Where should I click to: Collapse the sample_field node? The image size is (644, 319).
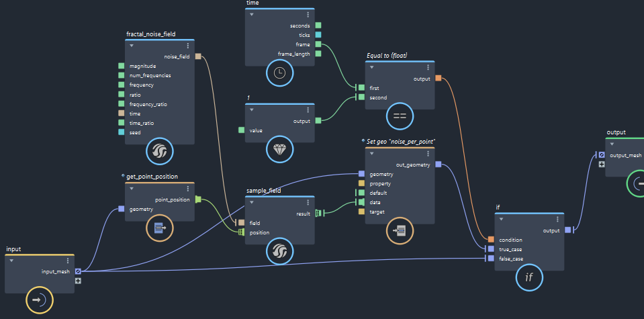tap(252, 202)
